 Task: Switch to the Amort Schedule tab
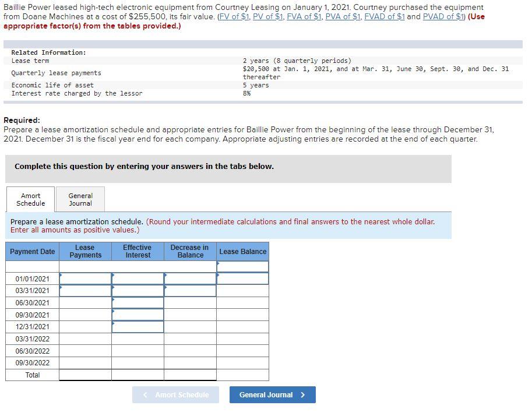coord(30,199)
